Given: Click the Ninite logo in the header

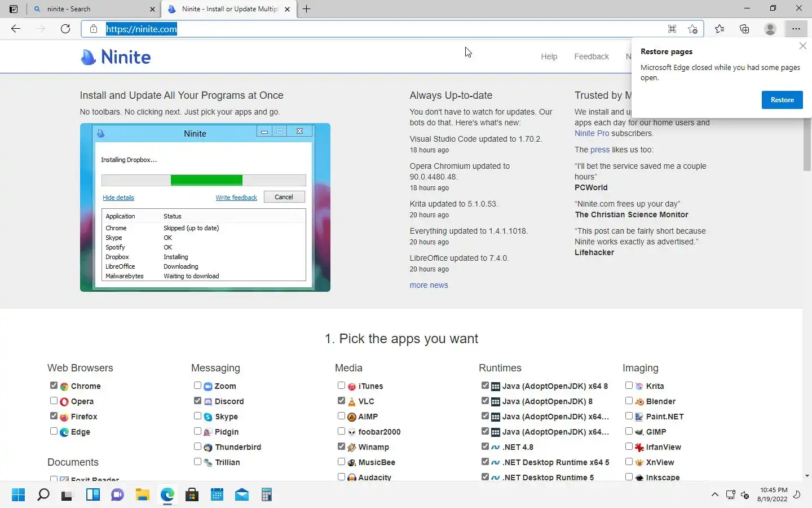Looking at the screenshot, I should [x=116, y=57].
